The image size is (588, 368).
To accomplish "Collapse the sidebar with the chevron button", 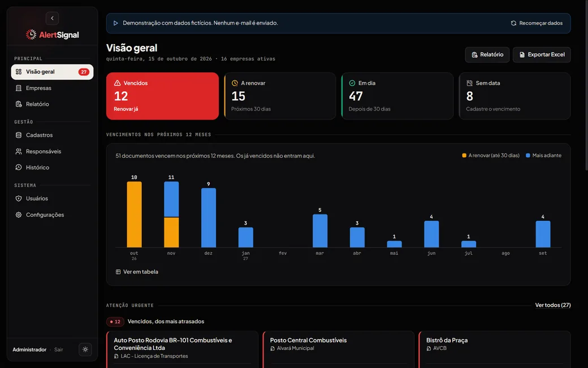I will point(52,18).
